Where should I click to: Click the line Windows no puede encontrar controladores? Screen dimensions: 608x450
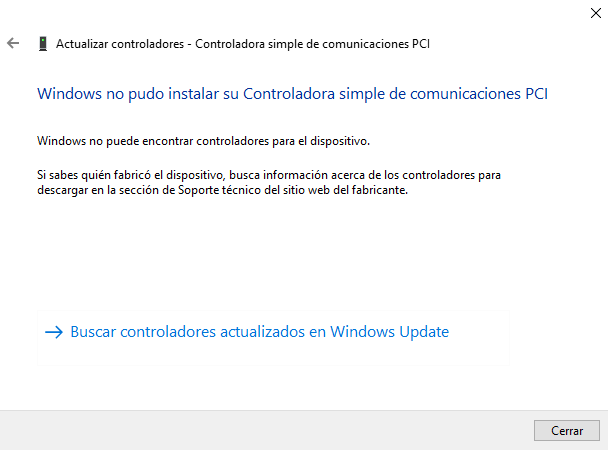coord(204,141)
